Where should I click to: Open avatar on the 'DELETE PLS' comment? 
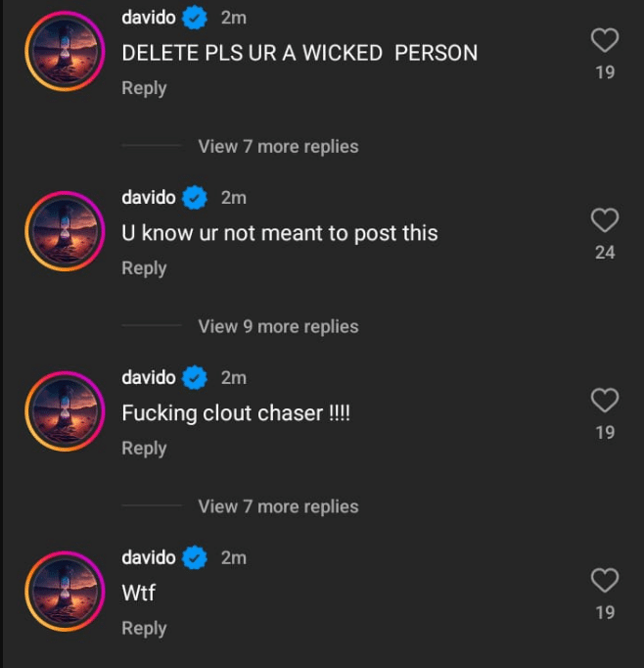coord(65,51)
